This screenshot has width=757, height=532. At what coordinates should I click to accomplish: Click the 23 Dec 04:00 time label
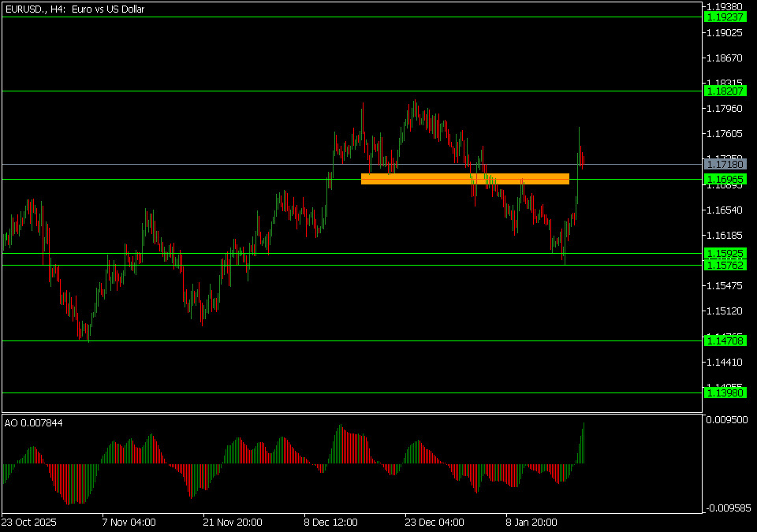434,522
